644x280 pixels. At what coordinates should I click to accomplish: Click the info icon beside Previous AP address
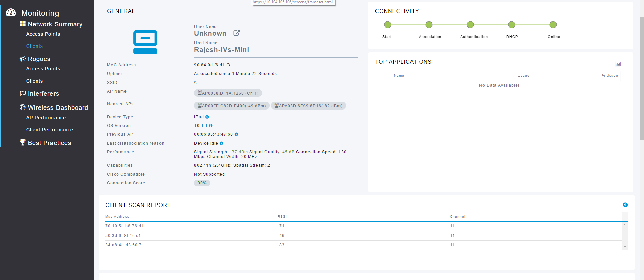(236, 134)
